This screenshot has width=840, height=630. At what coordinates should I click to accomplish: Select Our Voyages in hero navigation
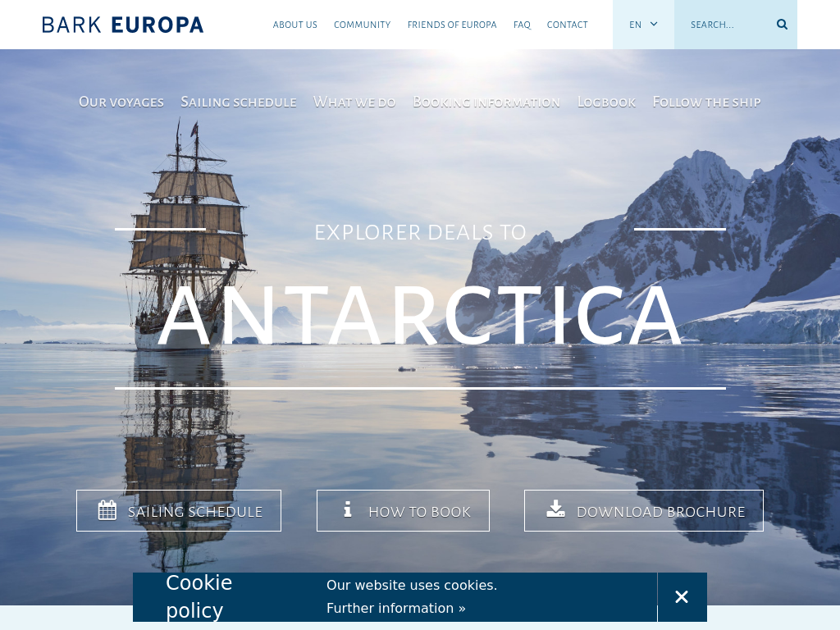121,102
